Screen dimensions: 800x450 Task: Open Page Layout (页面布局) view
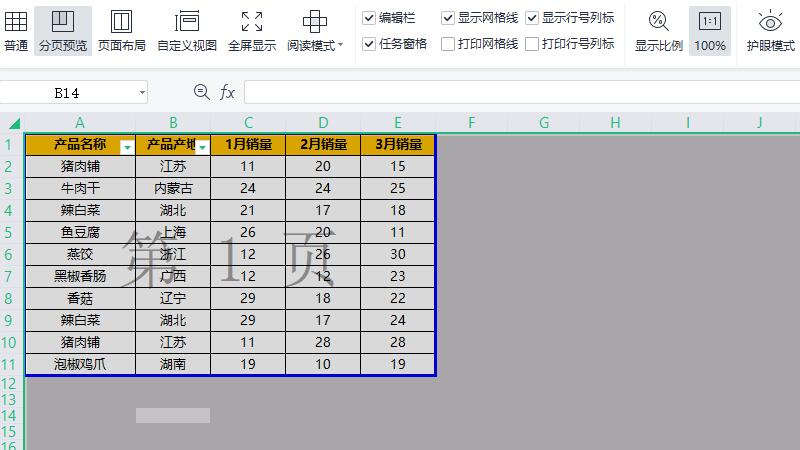[x=121, y=30]
